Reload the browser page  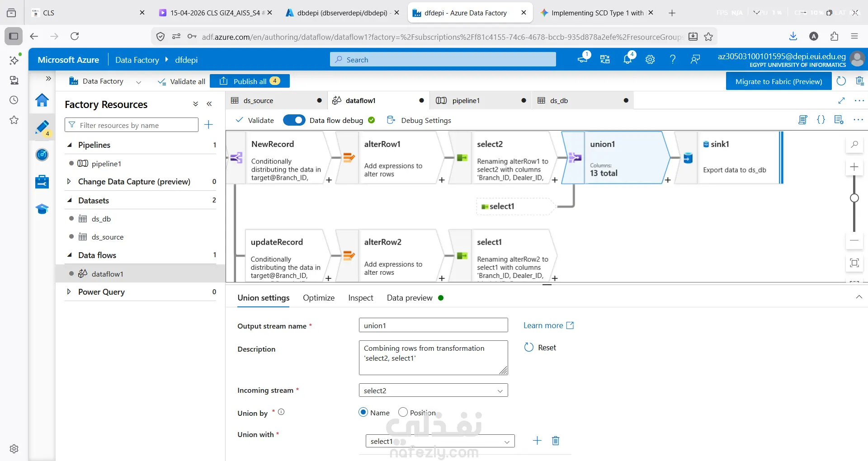(75, 36)
